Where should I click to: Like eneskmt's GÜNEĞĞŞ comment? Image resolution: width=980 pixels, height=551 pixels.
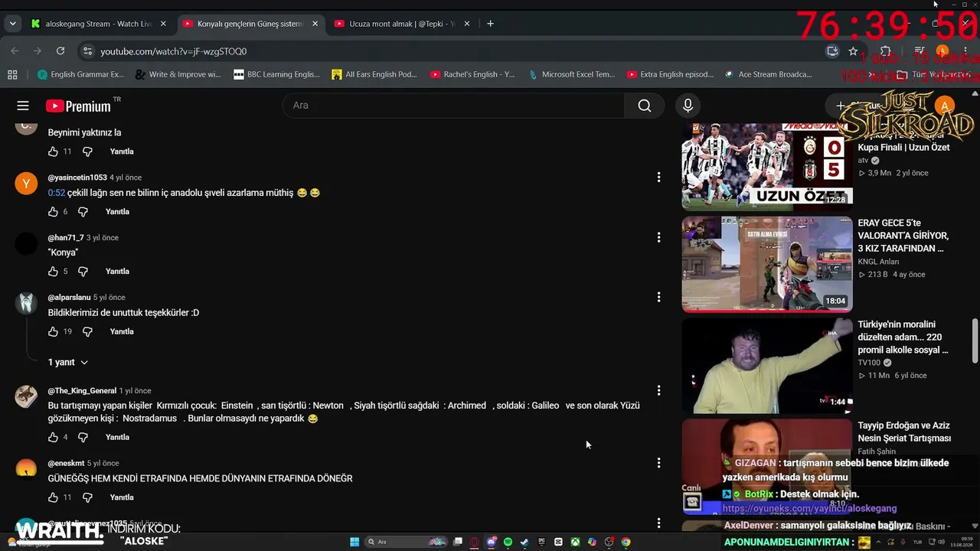coord(53,497)
